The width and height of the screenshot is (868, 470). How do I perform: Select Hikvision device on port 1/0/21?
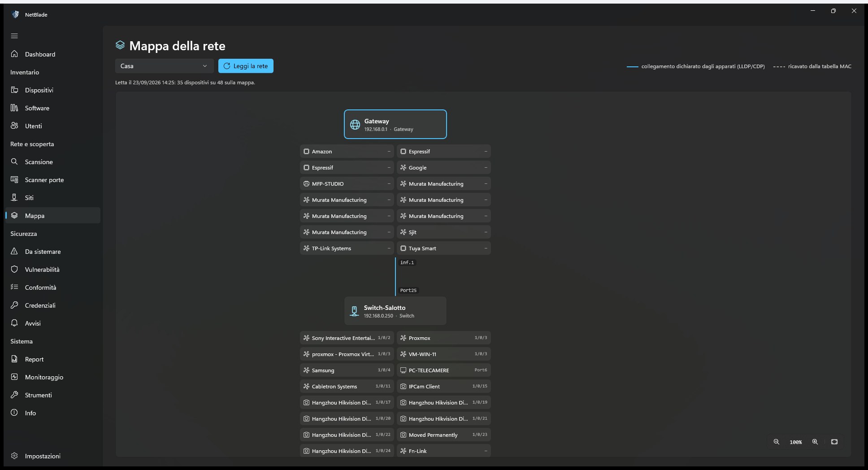click(x=444, y=419)
